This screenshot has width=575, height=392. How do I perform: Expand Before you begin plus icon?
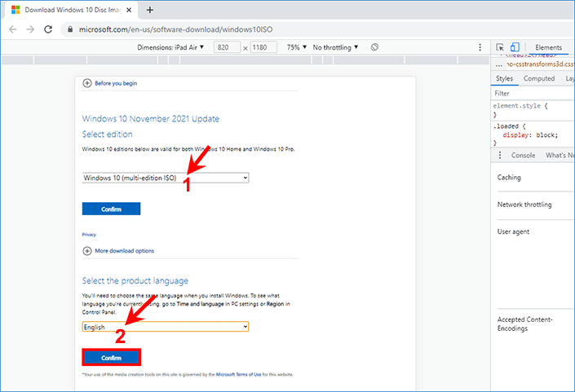87,83
